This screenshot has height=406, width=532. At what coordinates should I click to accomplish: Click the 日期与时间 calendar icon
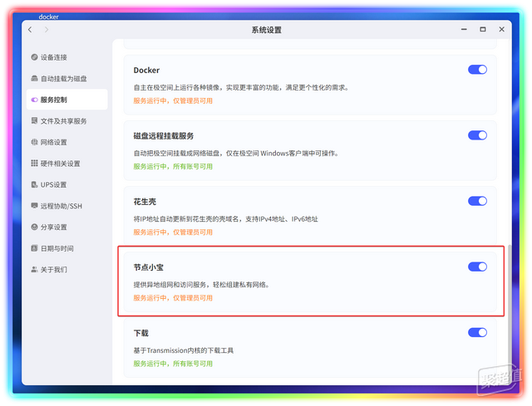(x=34, y=248)
